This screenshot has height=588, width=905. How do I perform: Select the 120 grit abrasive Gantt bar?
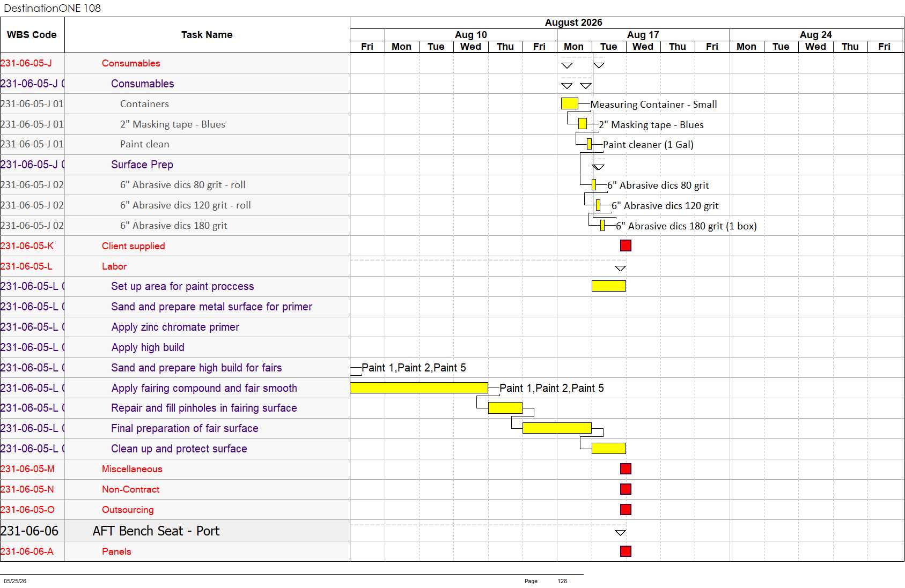click(x=598, y=205)
